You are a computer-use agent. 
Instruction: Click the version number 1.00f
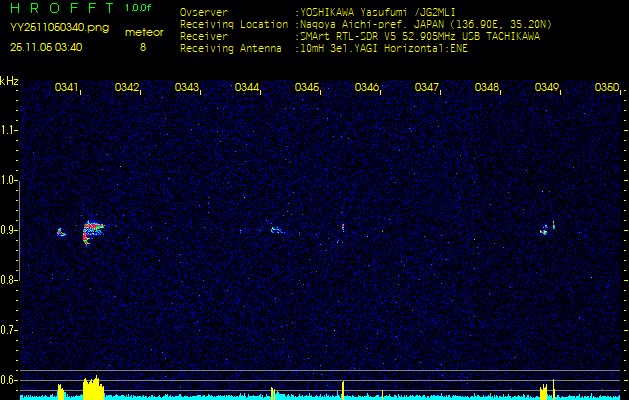(138, 8)
